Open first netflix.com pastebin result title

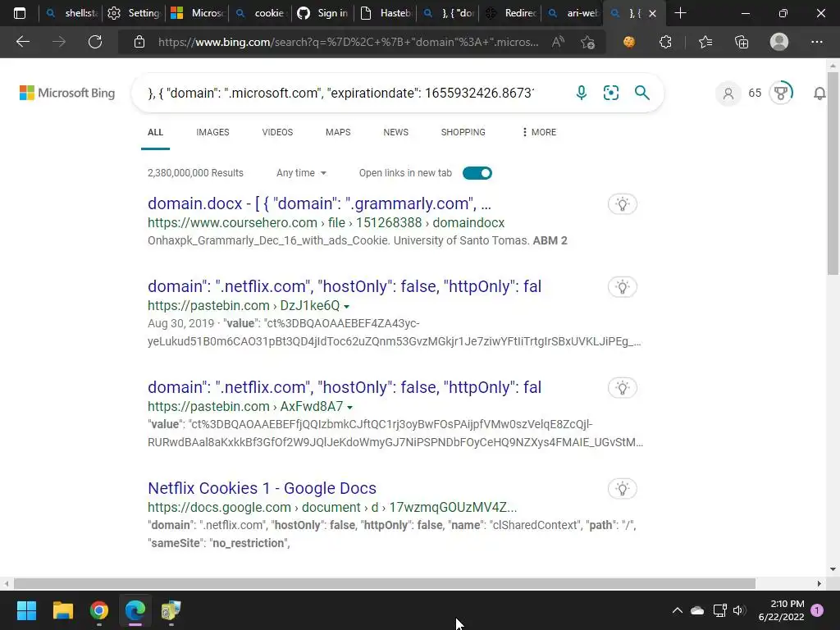tap(345, 286)
